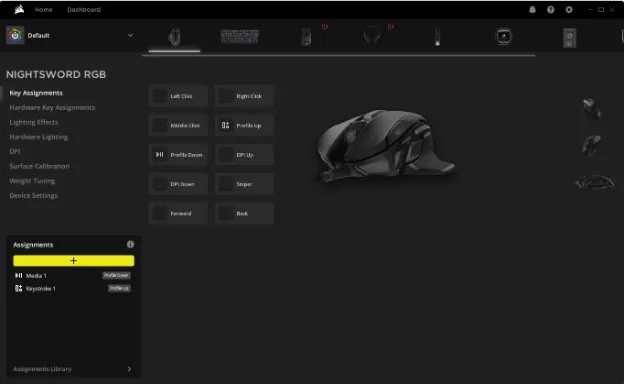This screenshot has height=384, width=624.
Task: Open the Dashboard tab
Action: (84, 10)
